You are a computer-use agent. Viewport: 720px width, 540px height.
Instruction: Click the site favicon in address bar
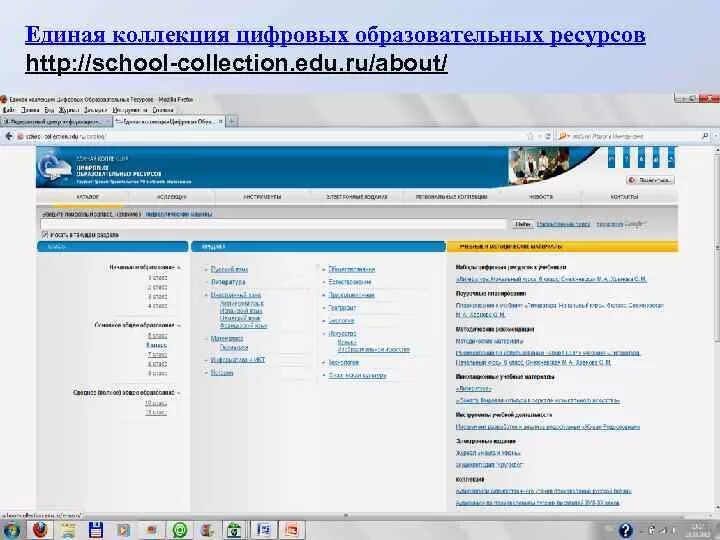pyautogui.click(x=20, y=136)
